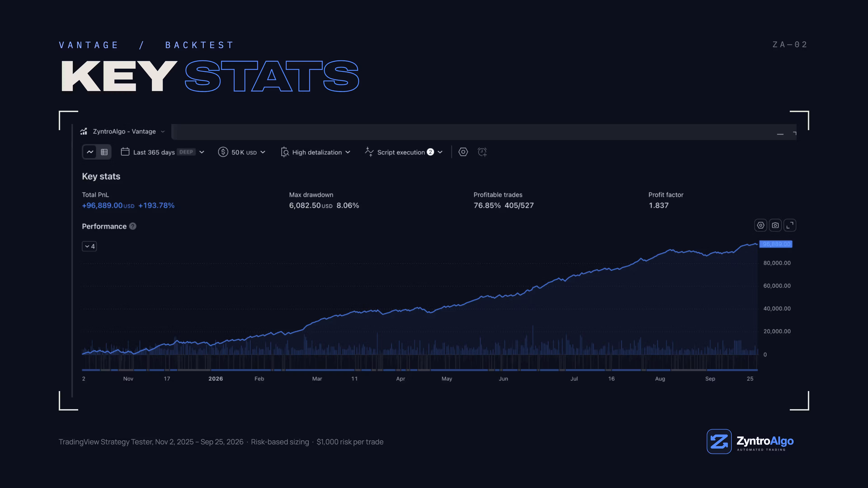This screenshot has width=868, height=488.
Task: Click the detalization magnifier icon
Action: pos(285,152)
